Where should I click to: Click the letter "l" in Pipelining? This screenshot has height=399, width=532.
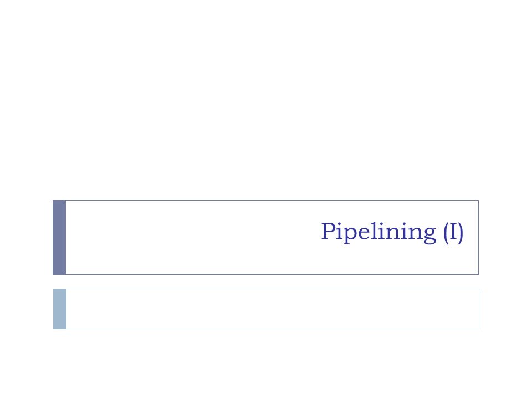click(x=374, y=231)
